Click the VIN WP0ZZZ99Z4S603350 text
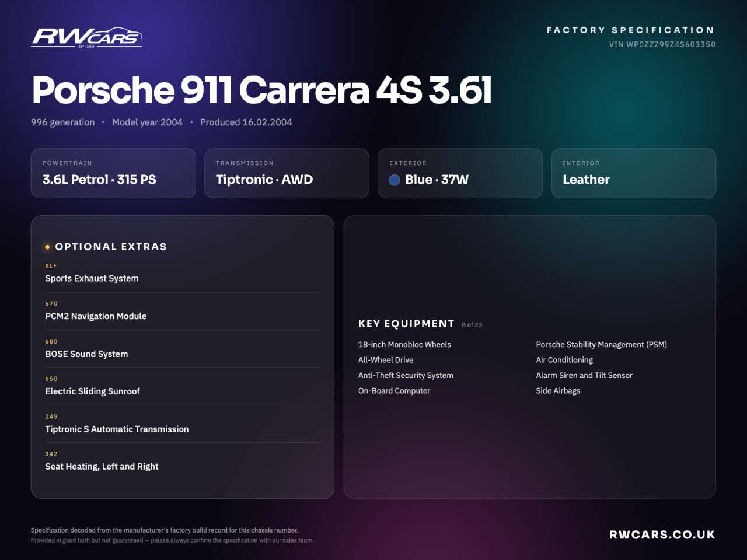The width and height of the screenshot is (747, 560). pos(662,44)
